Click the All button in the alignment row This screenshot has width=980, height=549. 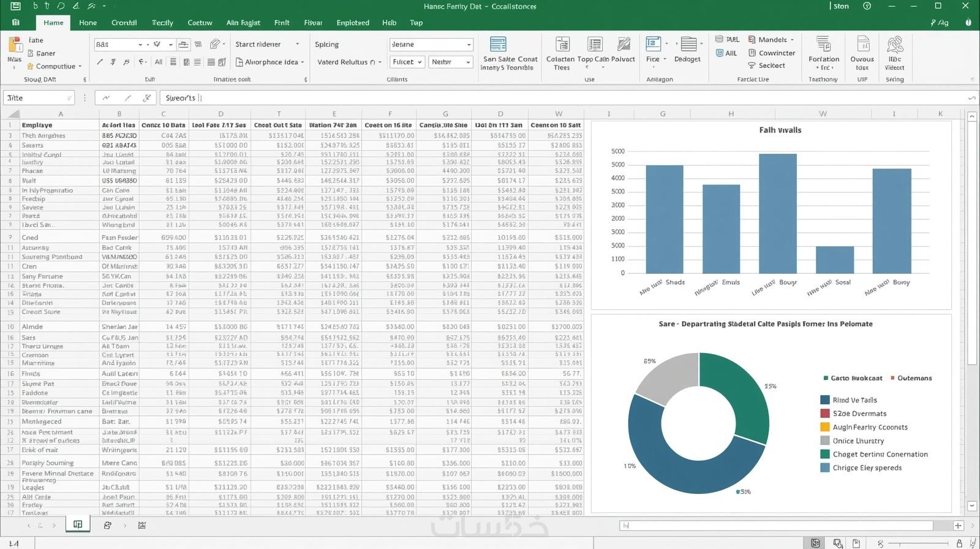pyautogui.click(x=159, y=62)
